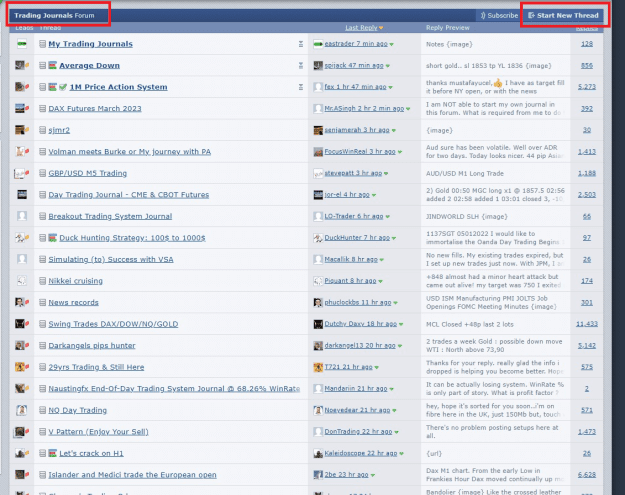Click the chart icon beside Duck Hunting Strategy
625x495 pixels.
coord(53,238)
